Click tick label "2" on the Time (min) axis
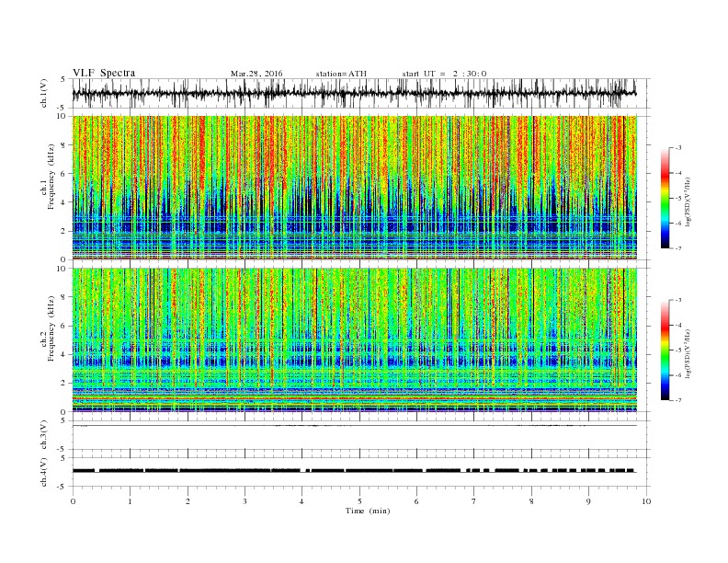Screen dimensions: 728x563 [x=188, y=501]
